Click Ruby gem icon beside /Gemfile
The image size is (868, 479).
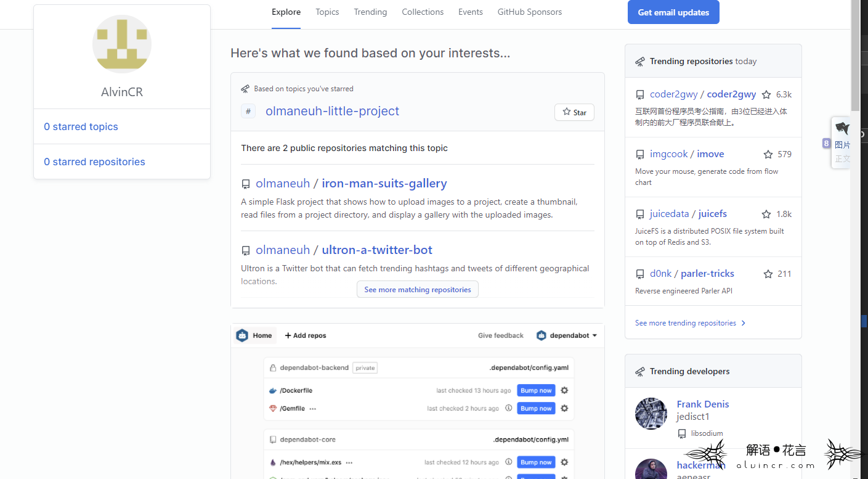pos(273,408)
